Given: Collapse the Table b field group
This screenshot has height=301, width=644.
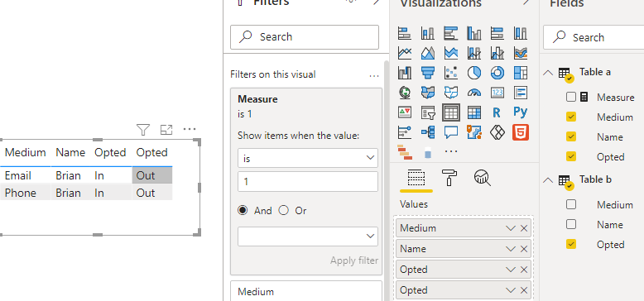Looking at the screenshot, I should click(x=548, y=180).
